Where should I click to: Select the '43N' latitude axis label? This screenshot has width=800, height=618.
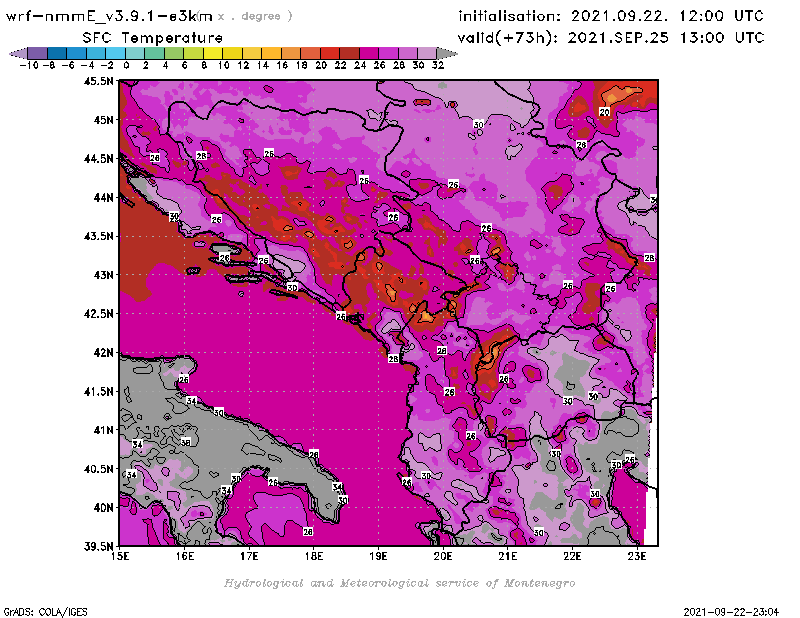(103, 275)
